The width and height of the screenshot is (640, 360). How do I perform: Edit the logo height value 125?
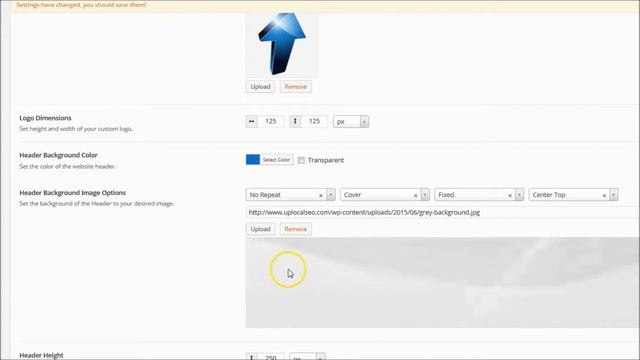(x=314, y=121)
